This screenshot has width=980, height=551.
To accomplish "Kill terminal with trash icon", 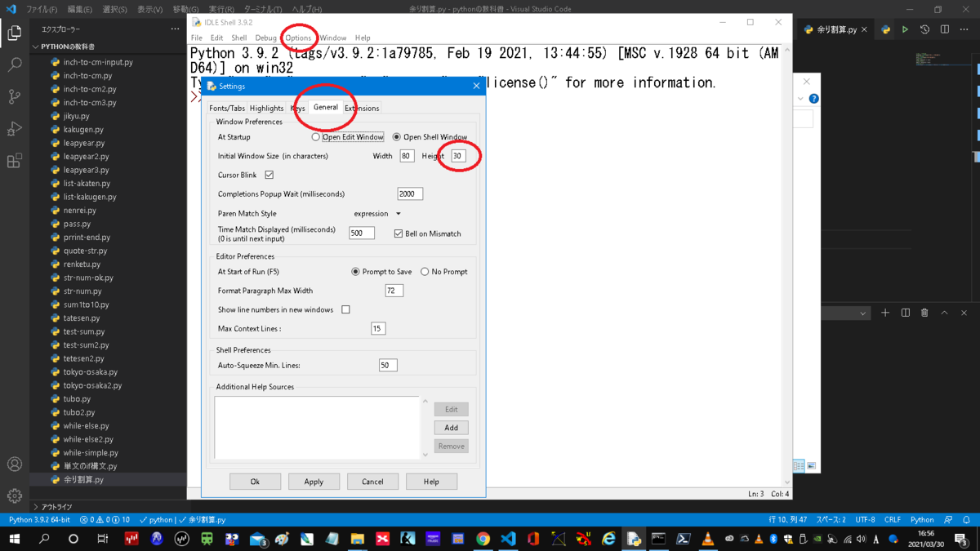I will [924, 313].
